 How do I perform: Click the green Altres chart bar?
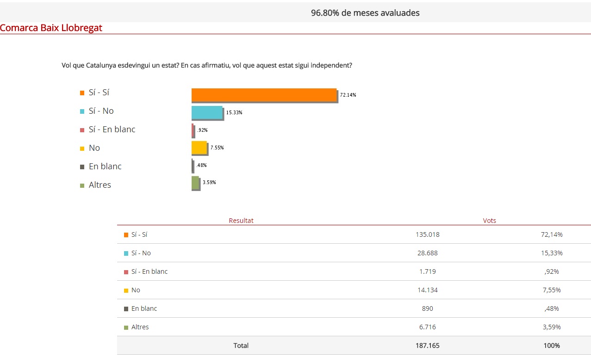pyautogui.click(x=195, y=183)
